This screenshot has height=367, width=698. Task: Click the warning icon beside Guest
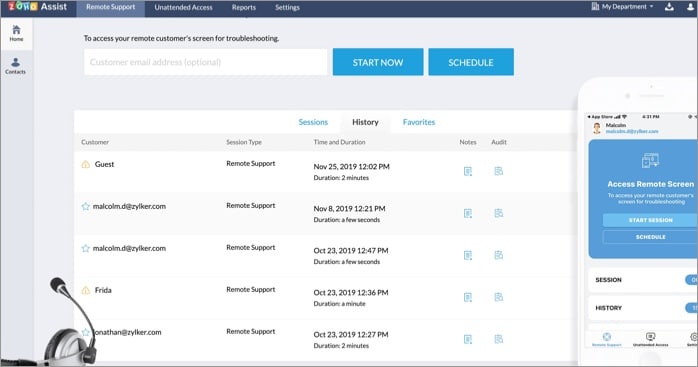pos(85,164)
